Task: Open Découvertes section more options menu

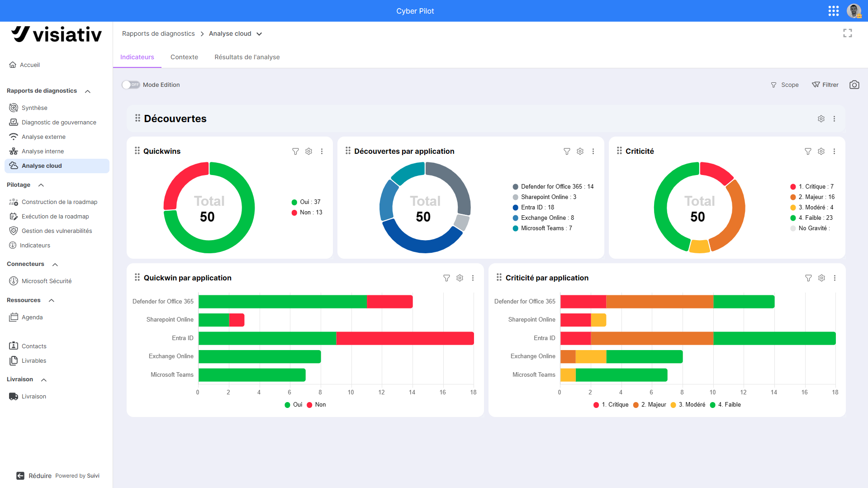Action: click(x=834, y=118)
